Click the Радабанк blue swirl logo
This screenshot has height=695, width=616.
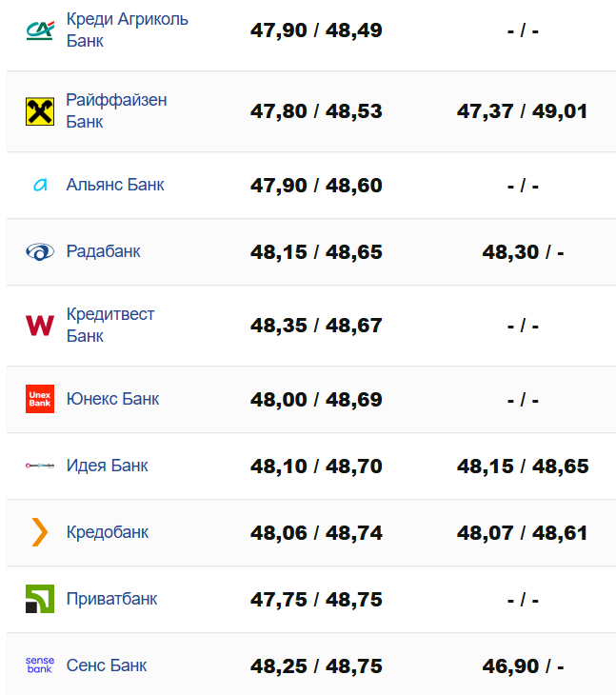click(39, 252)
